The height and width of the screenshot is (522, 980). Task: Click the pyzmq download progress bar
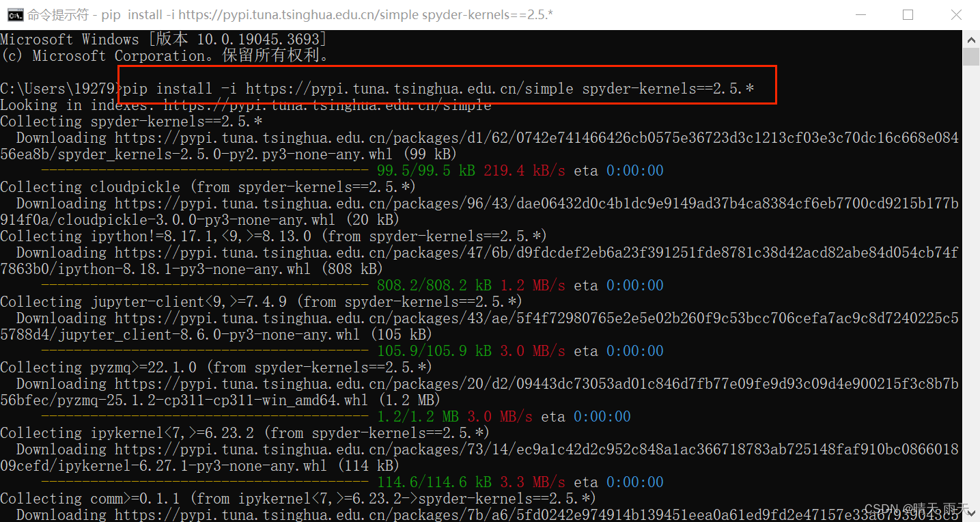tap(205, 416)
